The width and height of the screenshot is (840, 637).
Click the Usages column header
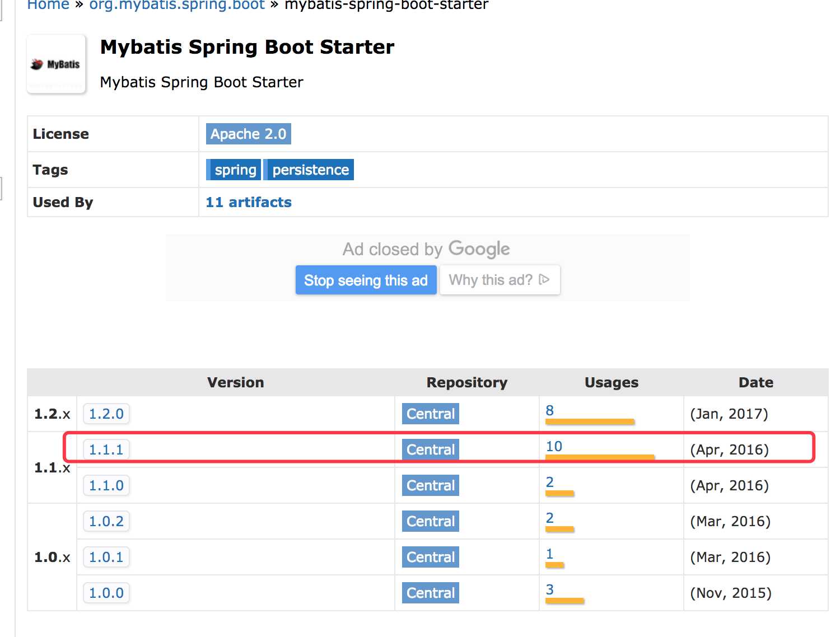tap(612, 382)
